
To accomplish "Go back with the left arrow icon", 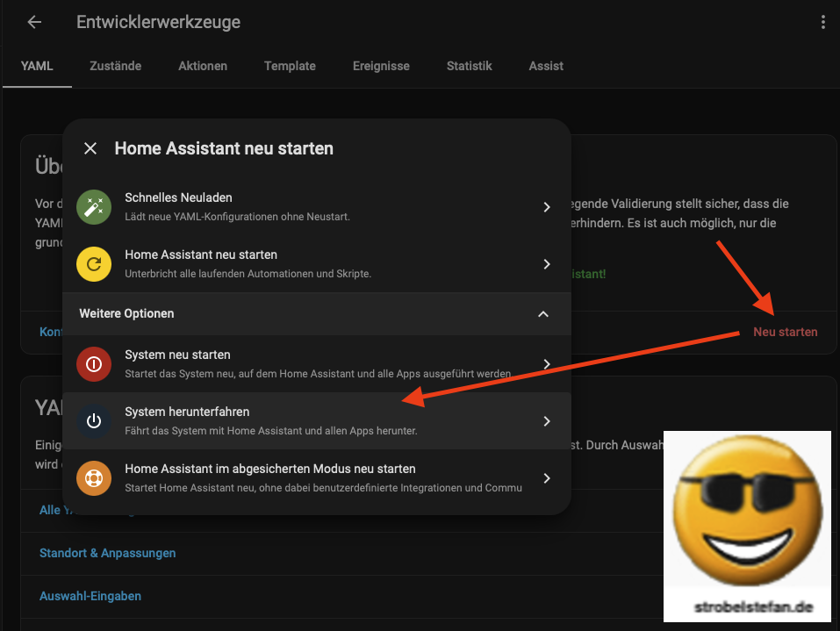I will tap(34, 22).
